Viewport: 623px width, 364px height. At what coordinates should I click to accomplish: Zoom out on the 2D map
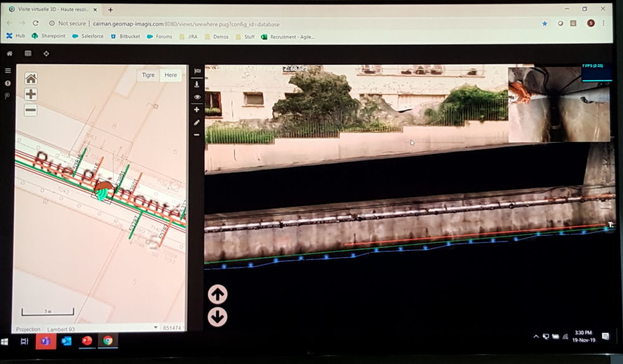(31, 110)
